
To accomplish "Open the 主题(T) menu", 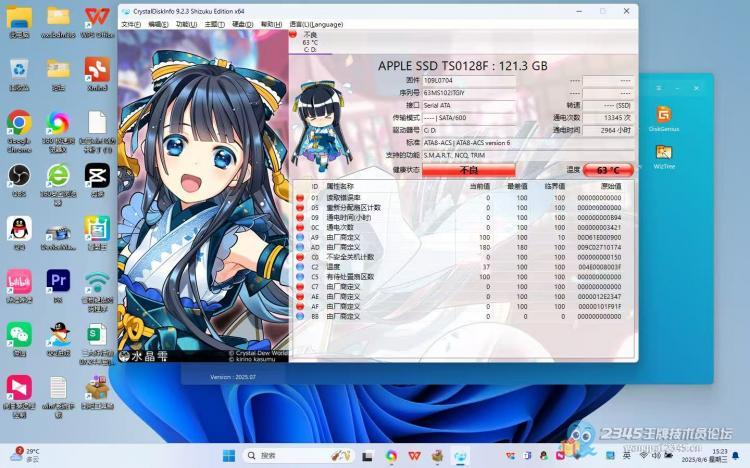I will tap(214, 24).
